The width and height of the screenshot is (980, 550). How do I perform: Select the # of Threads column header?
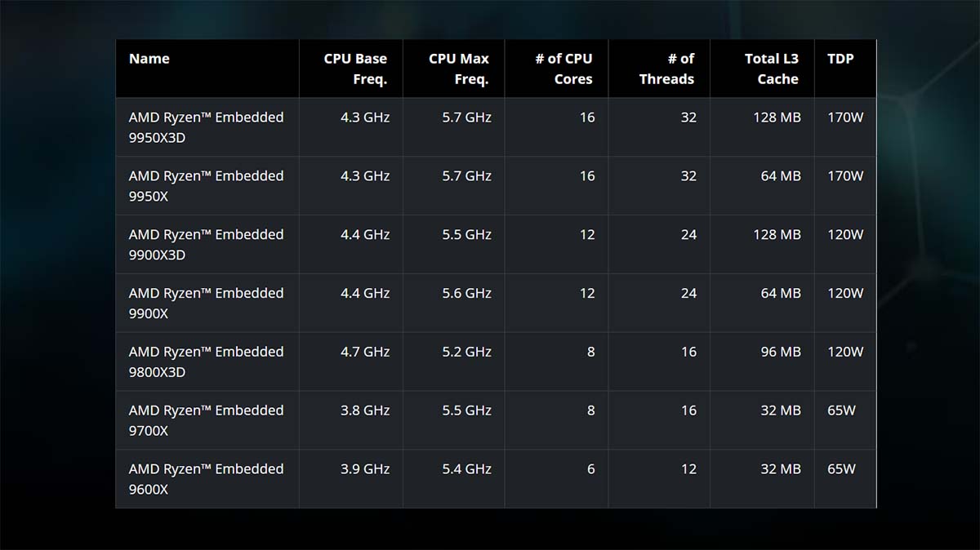(x=666, y=69)
